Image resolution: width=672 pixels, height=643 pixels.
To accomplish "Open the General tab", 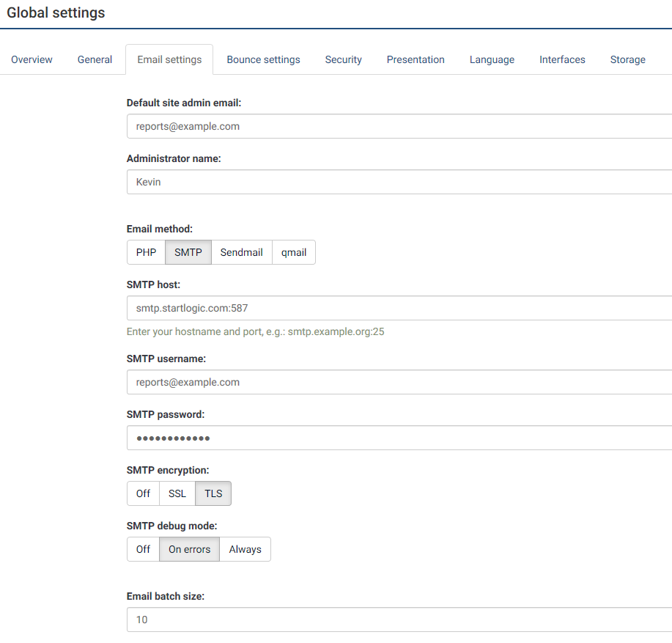I will (x=95, y=60).
